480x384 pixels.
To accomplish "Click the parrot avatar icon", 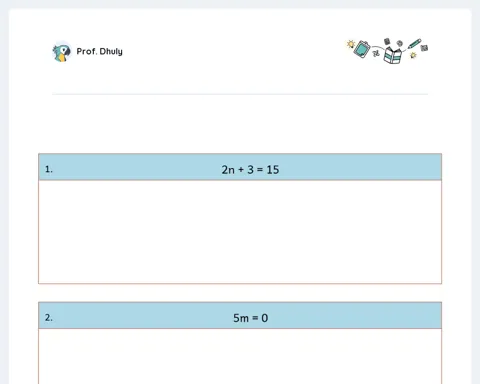I will (62, 52).
